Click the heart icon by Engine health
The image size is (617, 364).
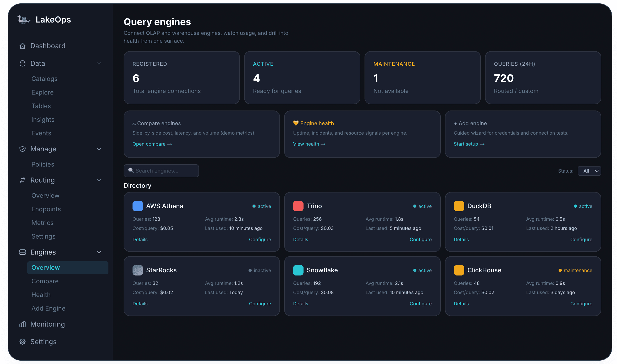[296, 123]
